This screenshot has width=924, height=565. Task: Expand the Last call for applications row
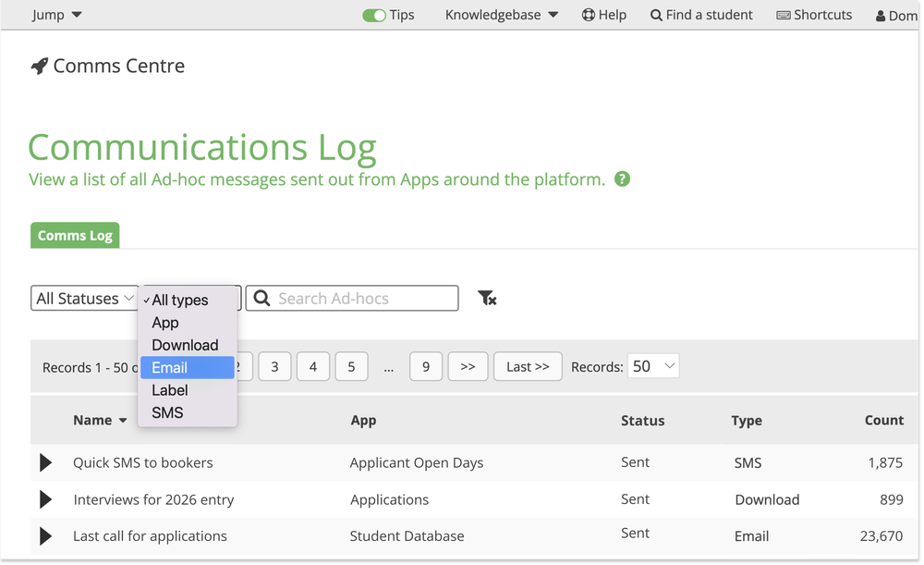click(x=45, y=536)
